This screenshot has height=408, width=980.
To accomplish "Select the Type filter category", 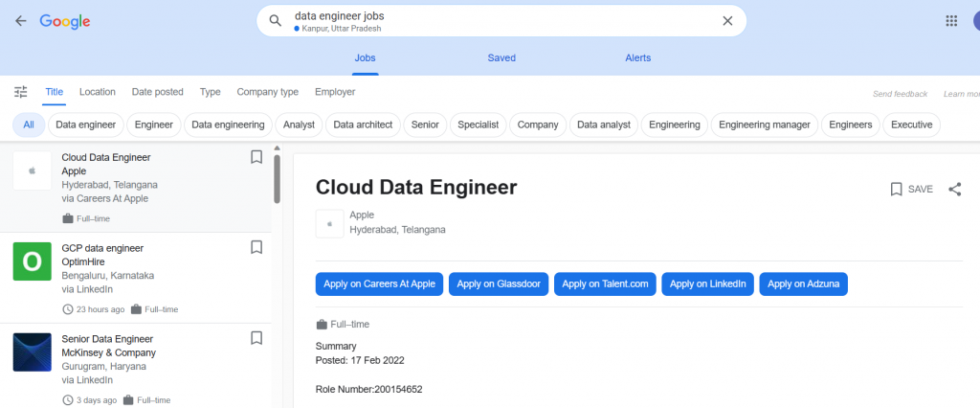I will pos(210,92).
